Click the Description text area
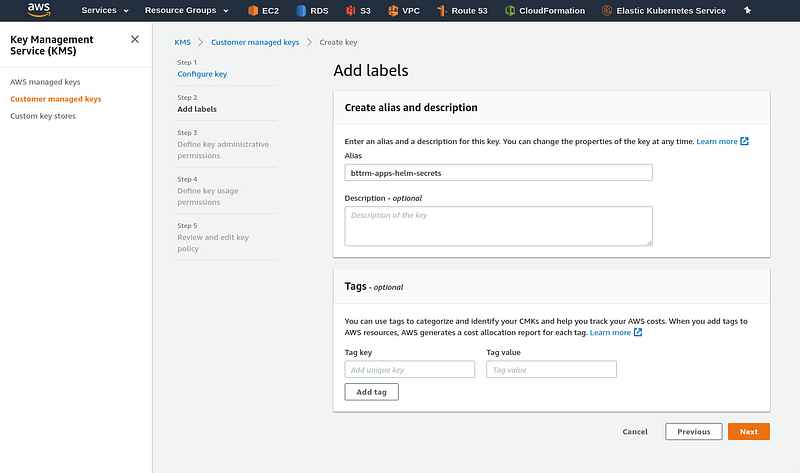The width and height of the screenshot is (800, 473). coord(498,226)
